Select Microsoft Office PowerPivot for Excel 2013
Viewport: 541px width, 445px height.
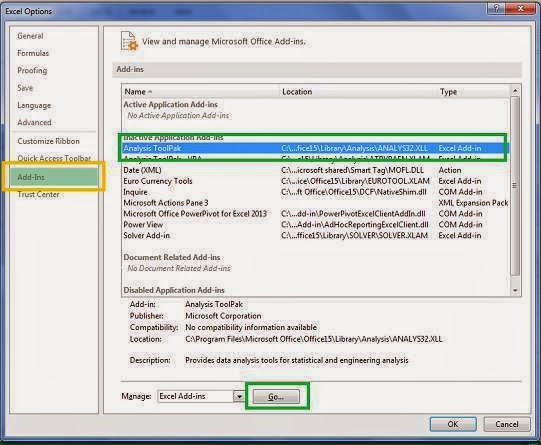pos(316,214)
